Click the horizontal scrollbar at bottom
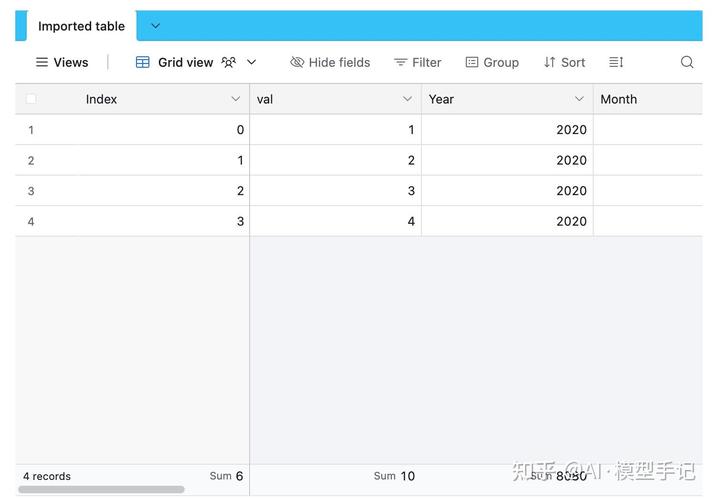 coord(101,490)
